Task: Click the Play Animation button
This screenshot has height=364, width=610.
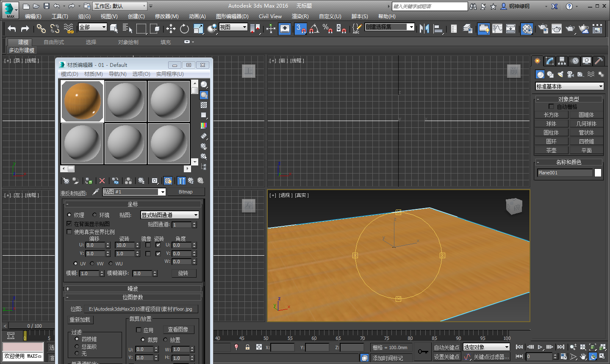Action: click(540, 347)
